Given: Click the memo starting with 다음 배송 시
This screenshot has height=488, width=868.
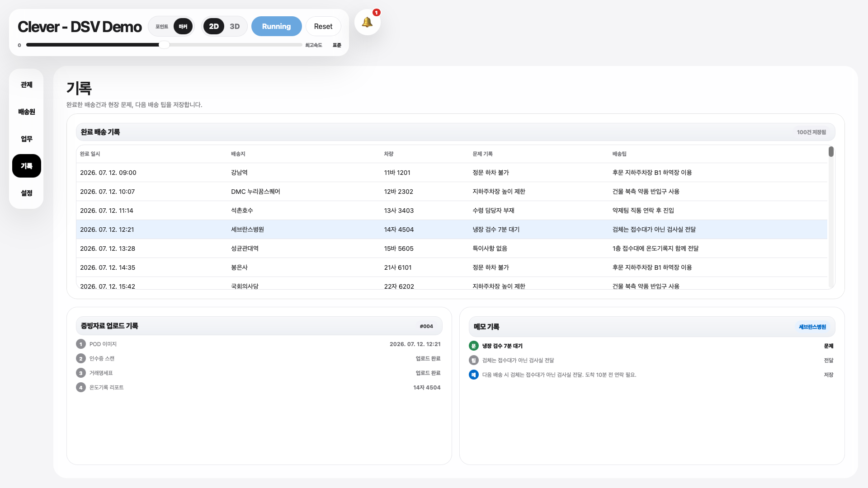Looking at the screenshot, I should pos(559,375).
